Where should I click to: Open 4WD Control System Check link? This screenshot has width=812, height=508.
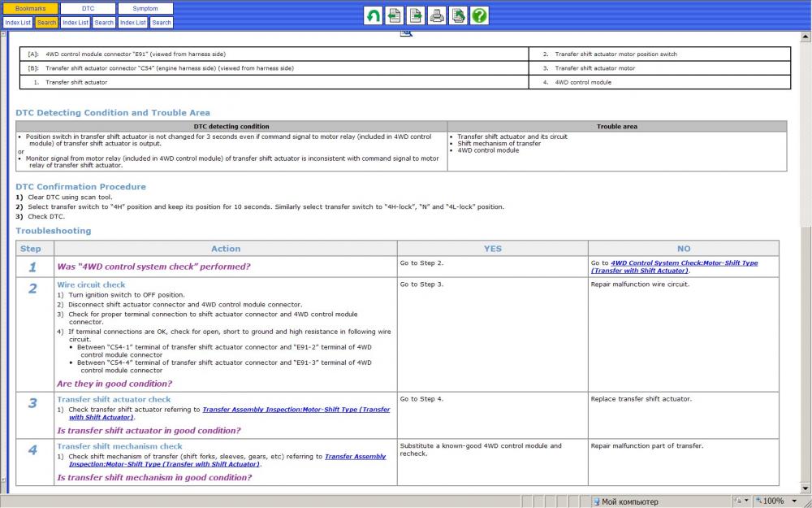[684, 263]
